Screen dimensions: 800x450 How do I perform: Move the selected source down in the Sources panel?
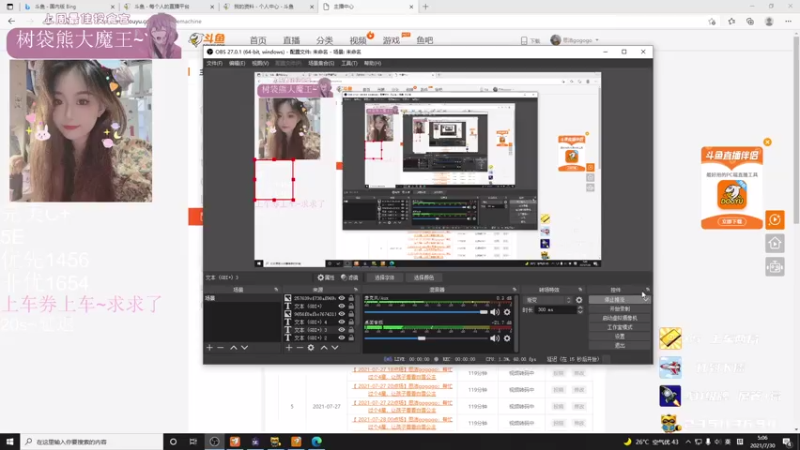click(335, 347)
